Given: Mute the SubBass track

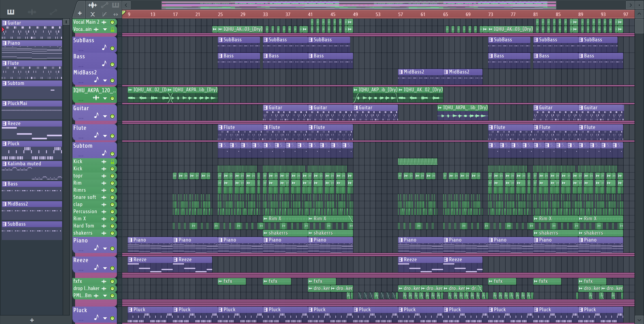Looking at the screenshot, I should tap(112, 48).
